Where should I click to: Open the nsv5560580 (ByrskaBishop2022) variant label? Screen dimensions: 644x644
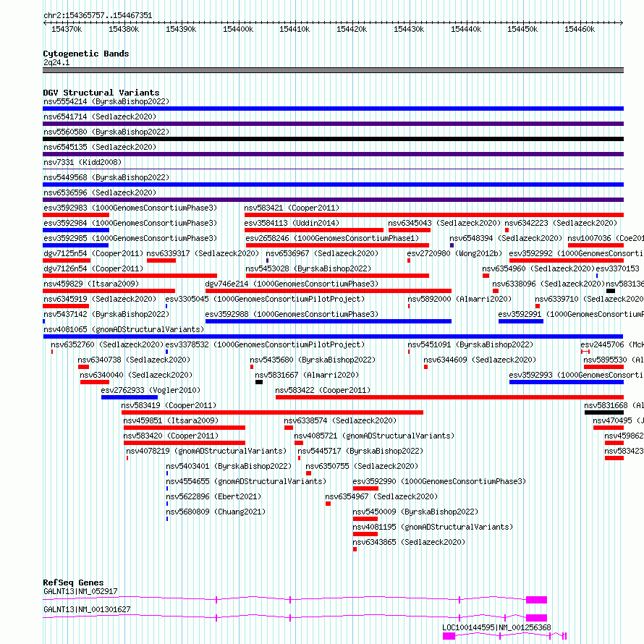[x=106, y=132]
